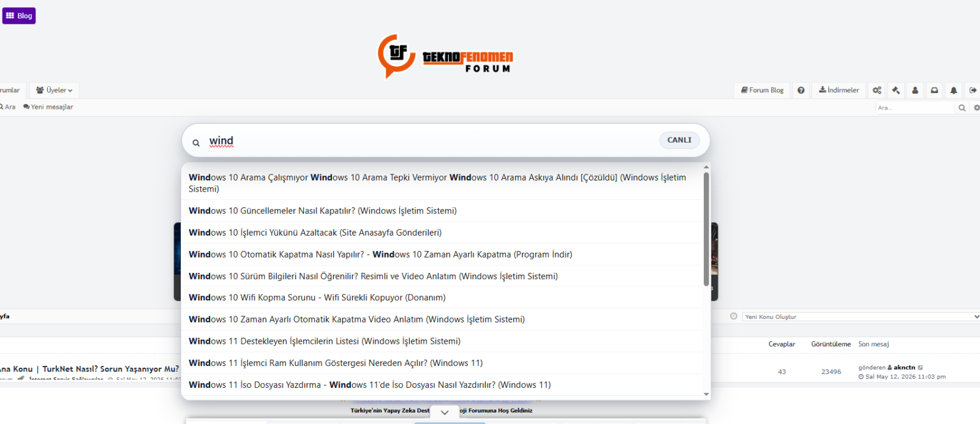
Task: Open the Blog button with grid icon
Action: [x=19, y=16]
